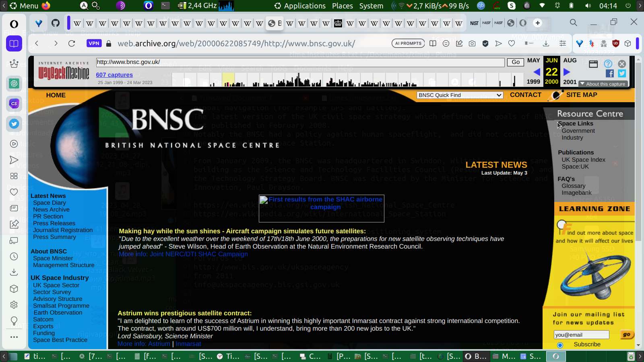Open the Places menu in top panel
644x362 pixels.
[343, 6]
